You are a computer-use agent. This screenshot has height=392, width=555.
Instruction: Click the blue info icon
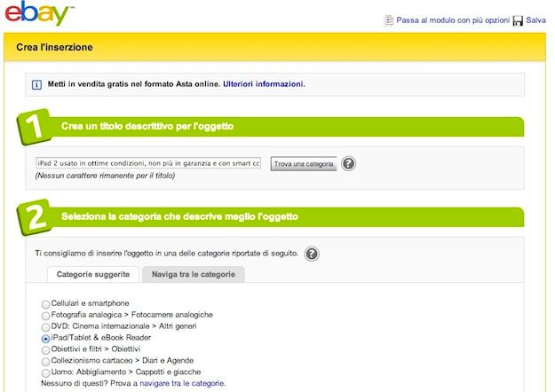[x=36, y=85]
